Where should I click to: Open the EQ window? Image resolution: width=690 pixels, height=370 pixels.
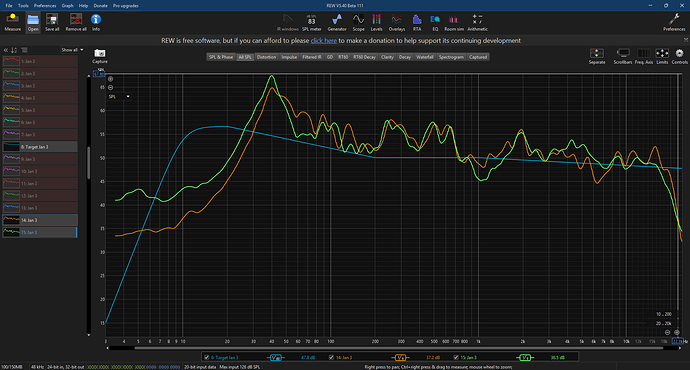pos(435,23)
